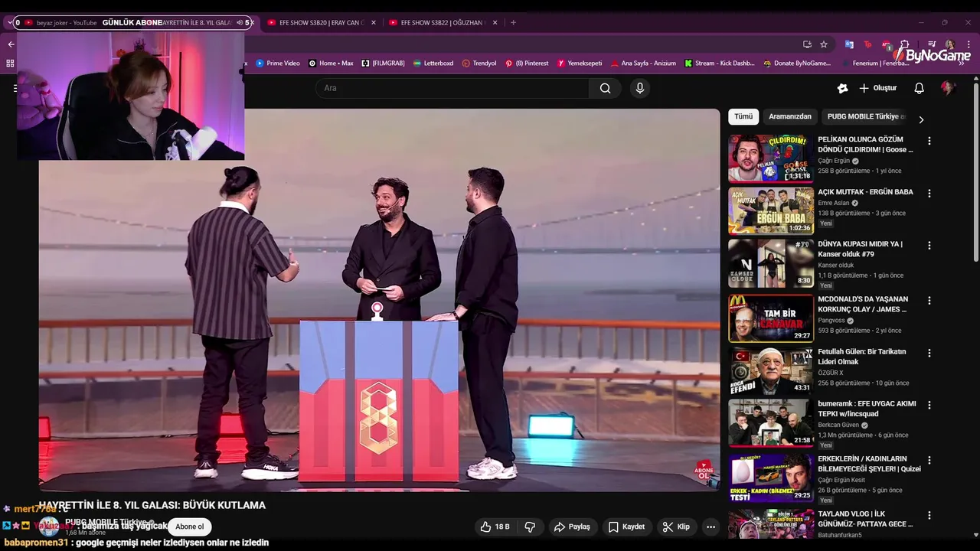Click the main video player
This screenshot has height=551, width=980.
pyautogui.click(x=379, y=300)
